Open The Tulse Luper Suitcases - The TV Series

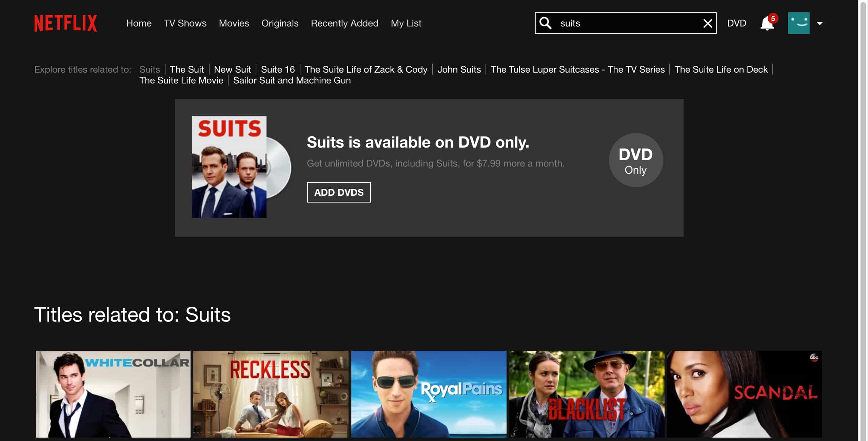tap(578, 69)
